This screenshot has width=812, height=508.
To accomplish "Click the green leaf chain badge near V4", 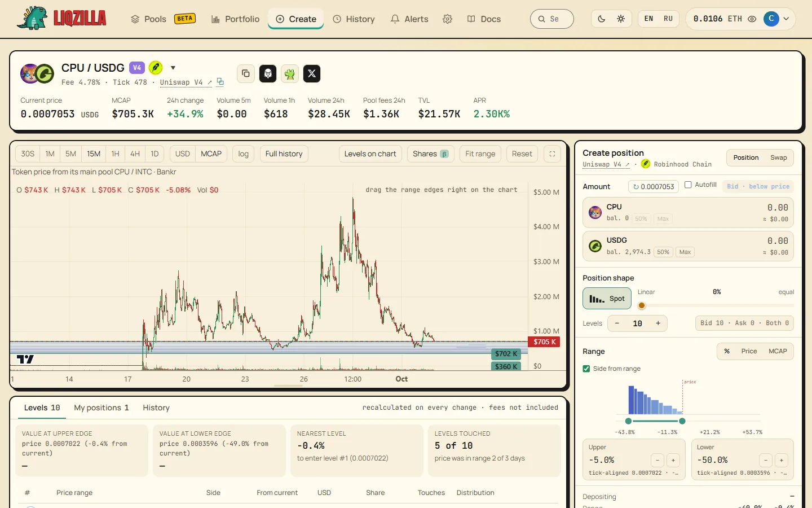I will [156, 68].
